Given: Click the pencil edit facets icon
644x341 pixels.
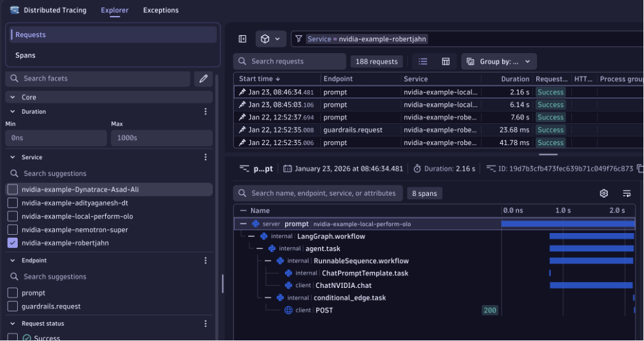Looking at the screenshot, I should pyautogui.click(x=203, y=78).
